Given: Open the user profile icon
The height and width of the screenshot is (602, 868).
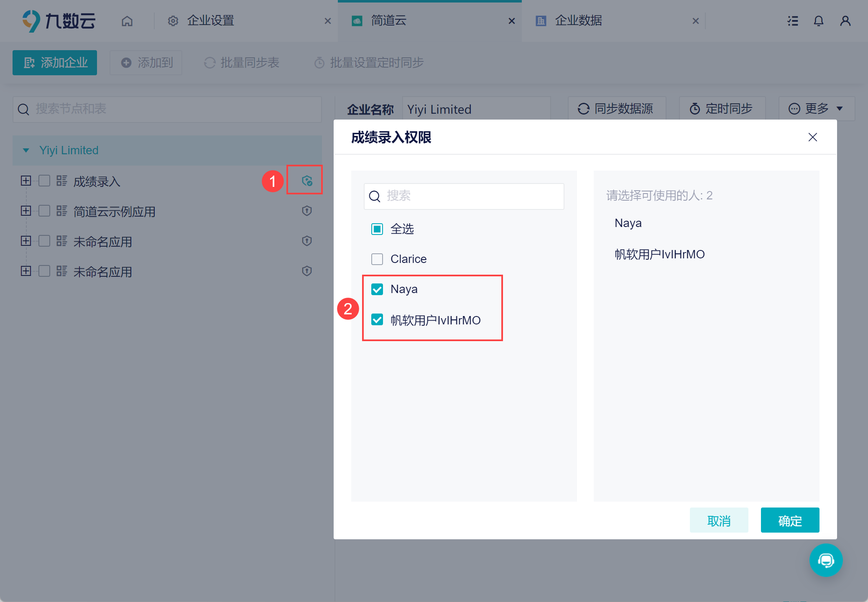Looking at the screenshot, I should [x=845, y=21].
